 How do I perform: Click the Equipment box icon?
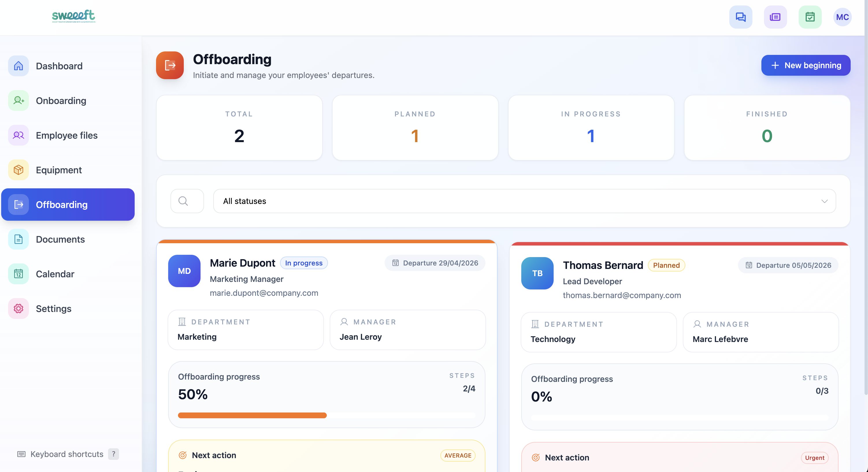tap(18, 170)
